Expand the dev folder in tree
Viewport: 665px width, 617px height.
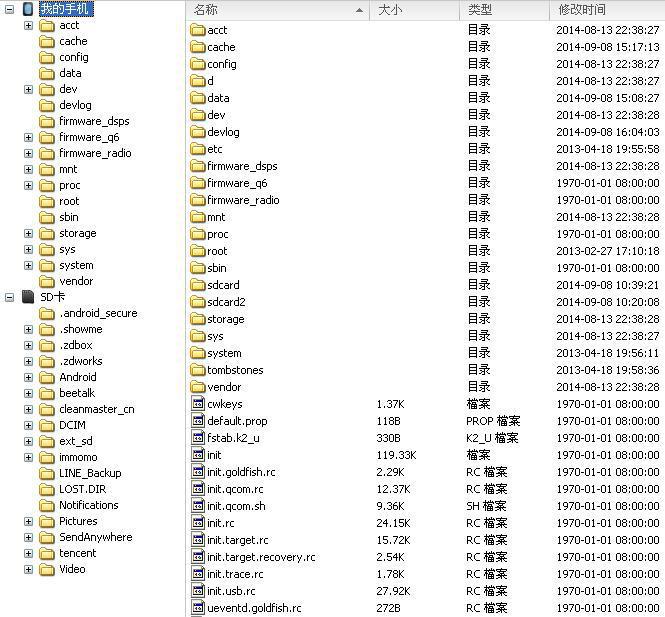coord(28,89)
